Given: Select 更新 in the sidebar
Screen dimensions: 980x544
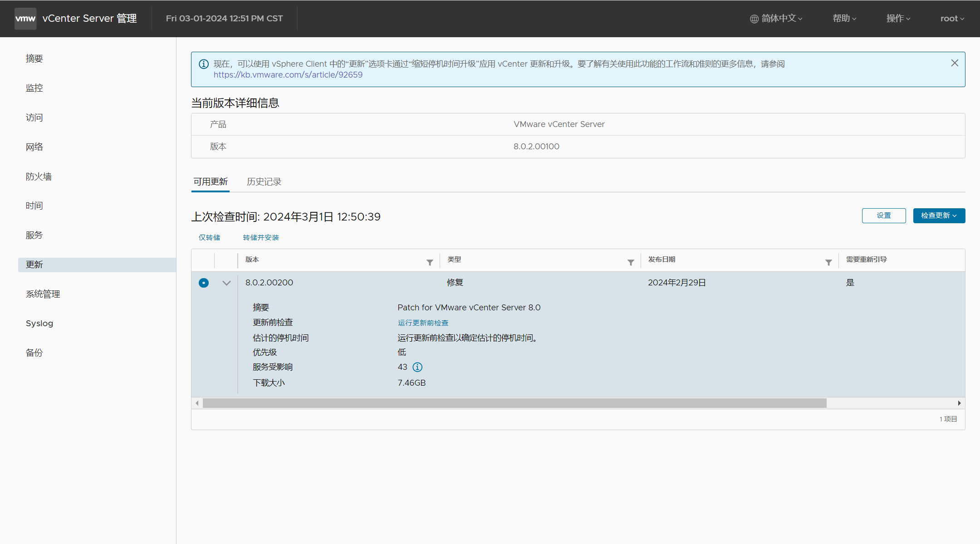Looking at the screenshot, I should (x=97, y=265).
